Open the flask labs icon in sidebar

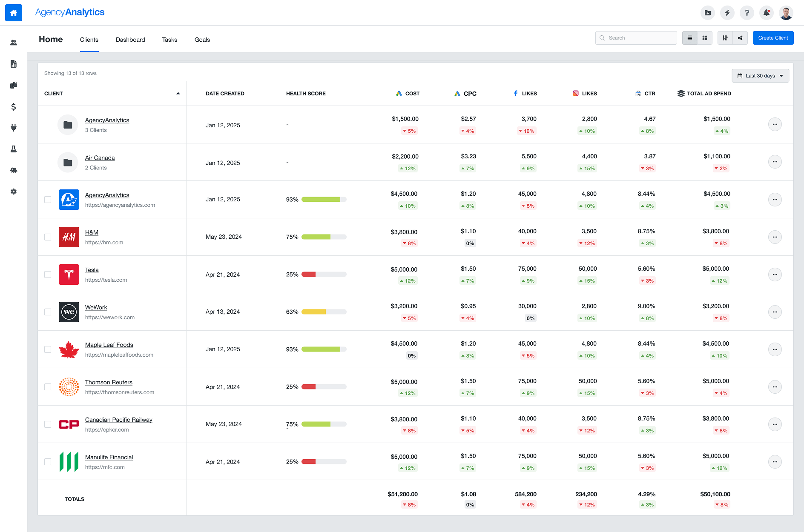coord(14,149)
